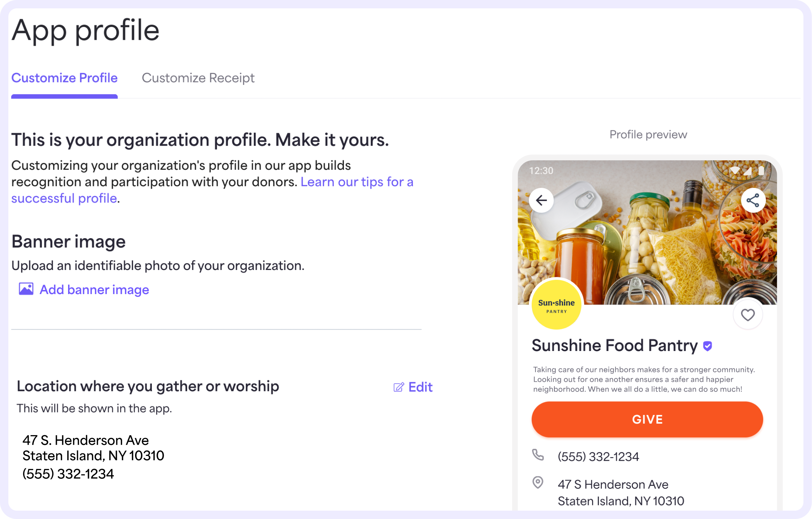Viewport: 812px width, 519px height.
Task: Switch to the Customize Receipt tab
Action: click(198, 78)
